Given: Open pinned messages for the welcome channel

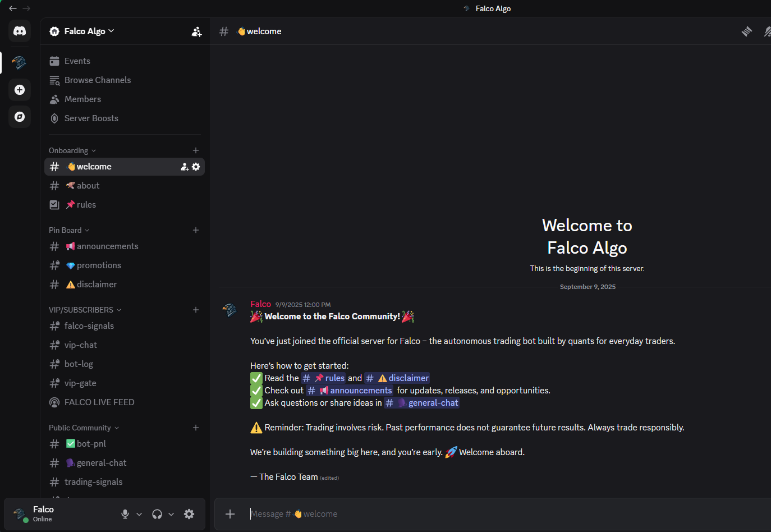Looking at the screenshot, I should 747,31.
